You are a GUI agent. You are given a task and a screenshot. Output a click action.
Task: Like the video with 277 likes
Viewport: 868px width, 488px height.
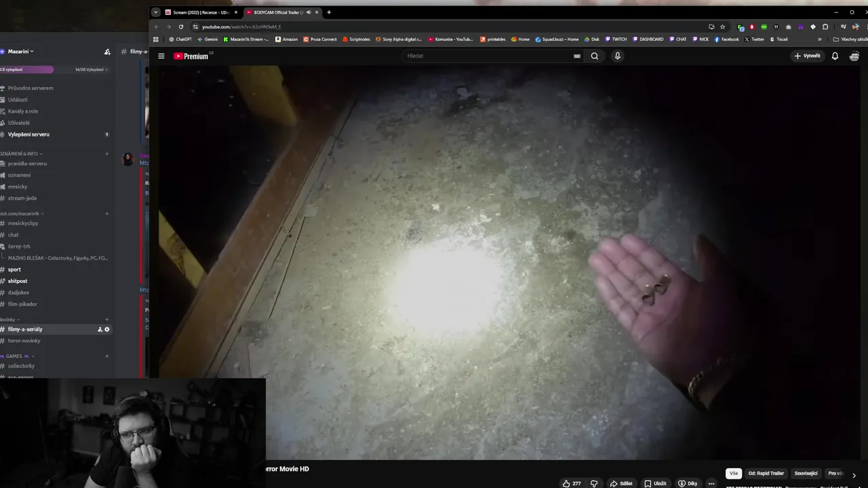572,483
